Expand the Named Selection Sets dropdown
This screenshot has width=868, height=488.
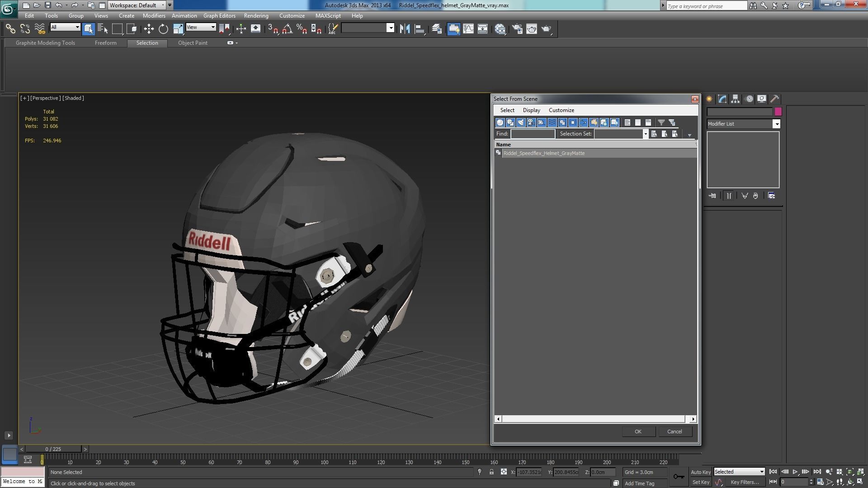(391, 28)
